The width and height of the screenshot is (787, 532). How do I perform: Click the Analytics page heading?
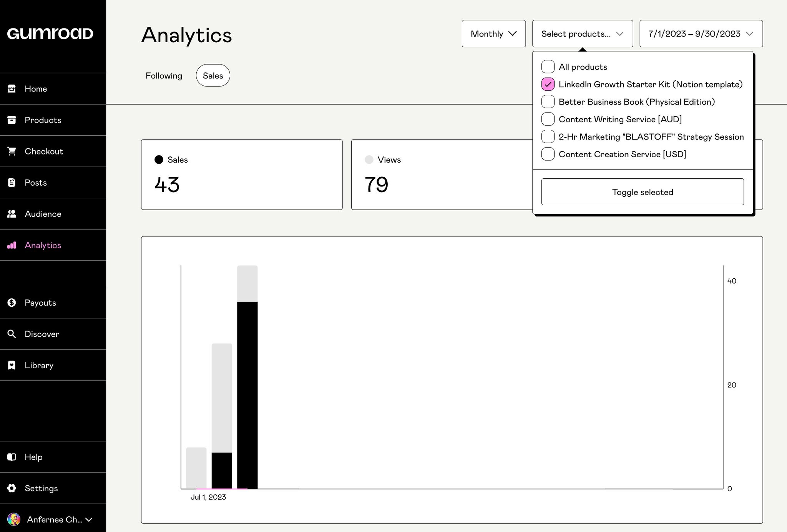187,35
